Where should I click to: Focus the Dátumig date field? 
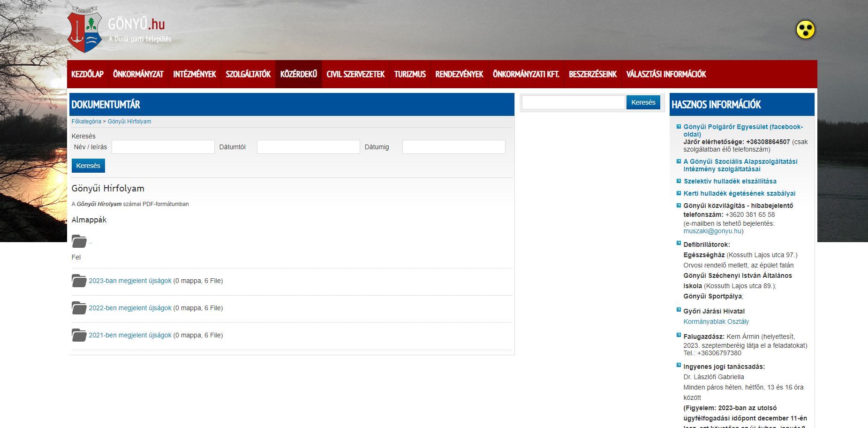[454, 147]
